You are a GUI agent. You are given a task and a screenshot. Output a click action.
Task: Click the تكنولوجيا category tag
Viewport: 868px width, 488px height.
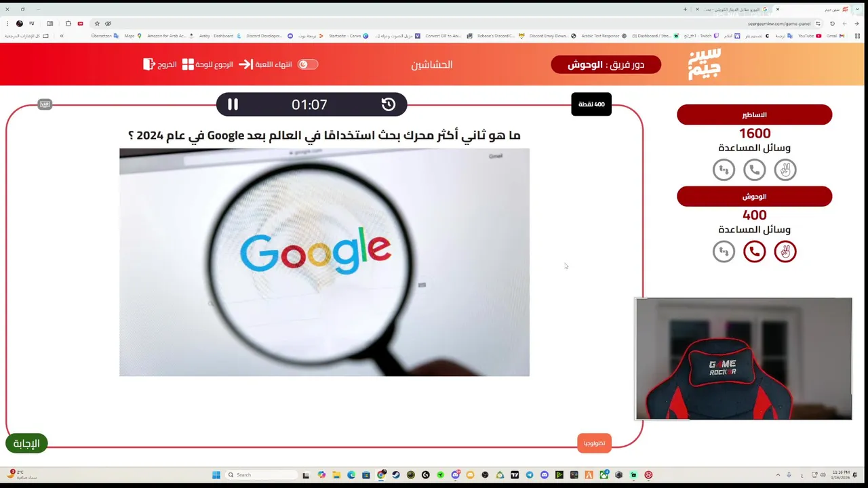point(595,443)
